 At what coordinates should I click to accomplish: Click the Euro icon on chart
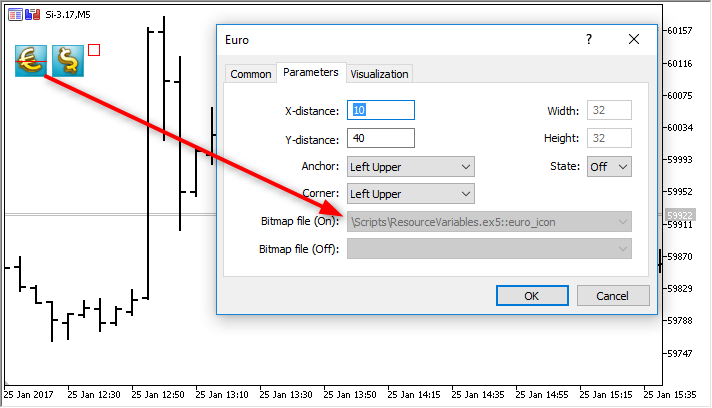click(30, 61)
